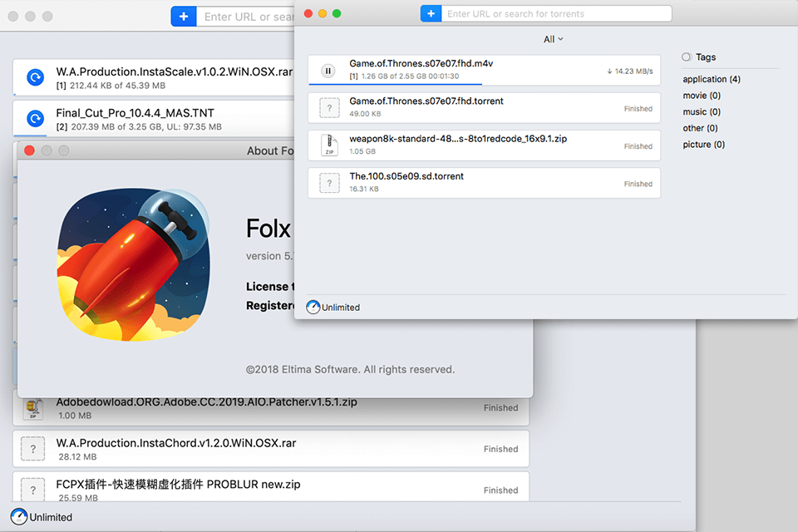
Task: Select the W.A.Production.InstaChord.v1.2.0 file name
Action: point(176,443)
